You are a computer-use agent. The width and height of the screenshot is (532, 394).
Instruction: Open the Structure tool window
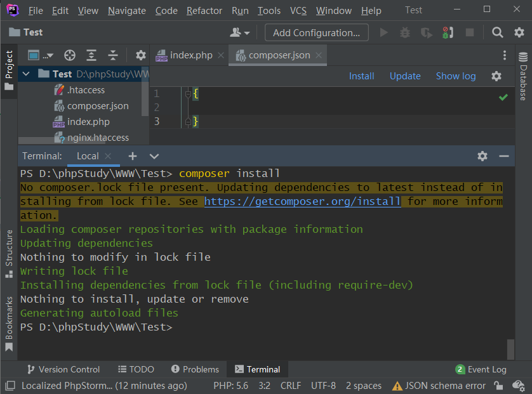(x=9, y=254)
